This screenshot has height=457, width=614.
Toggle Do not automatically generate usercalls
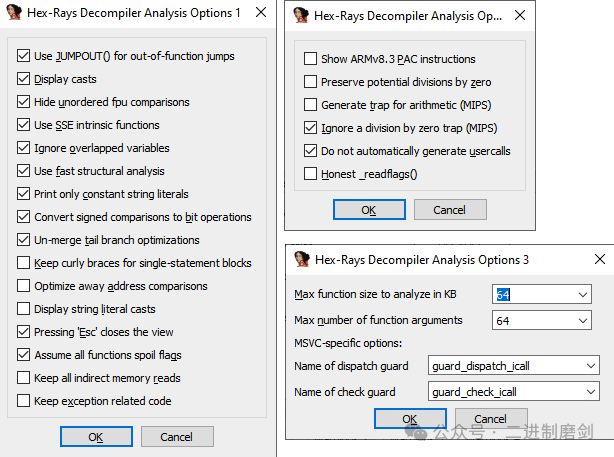pyautogui.click(x=311, y=151)
